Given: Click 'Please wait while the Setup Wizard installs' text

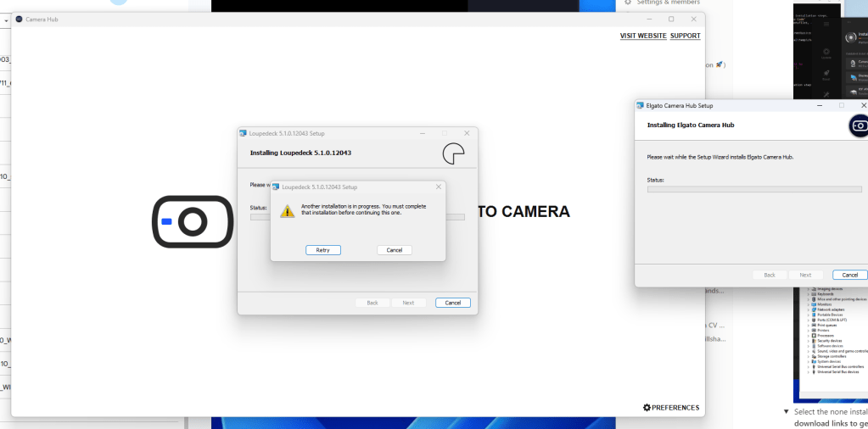Looking at the screenshot, I should 720,158.
